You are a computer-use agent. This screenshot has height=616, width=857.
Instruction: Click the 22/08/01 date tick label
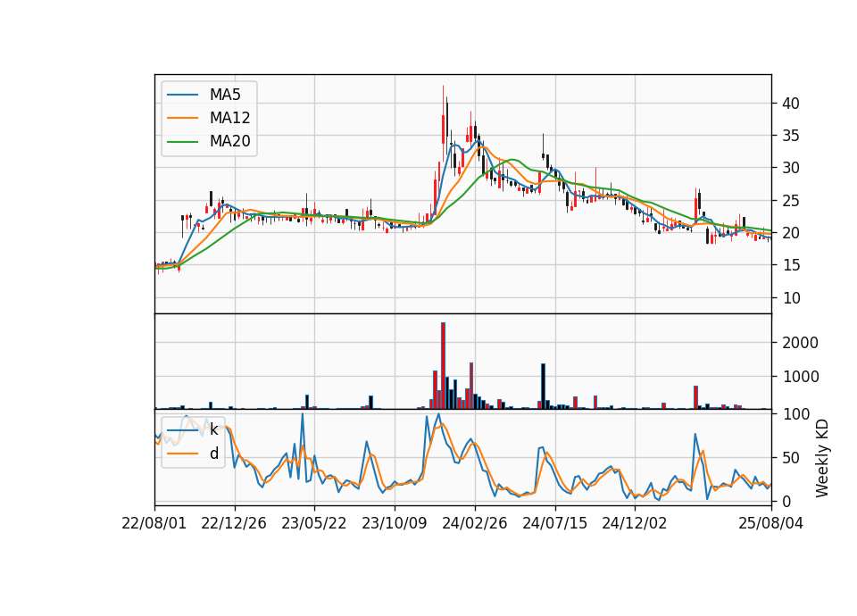pos(154,523)
